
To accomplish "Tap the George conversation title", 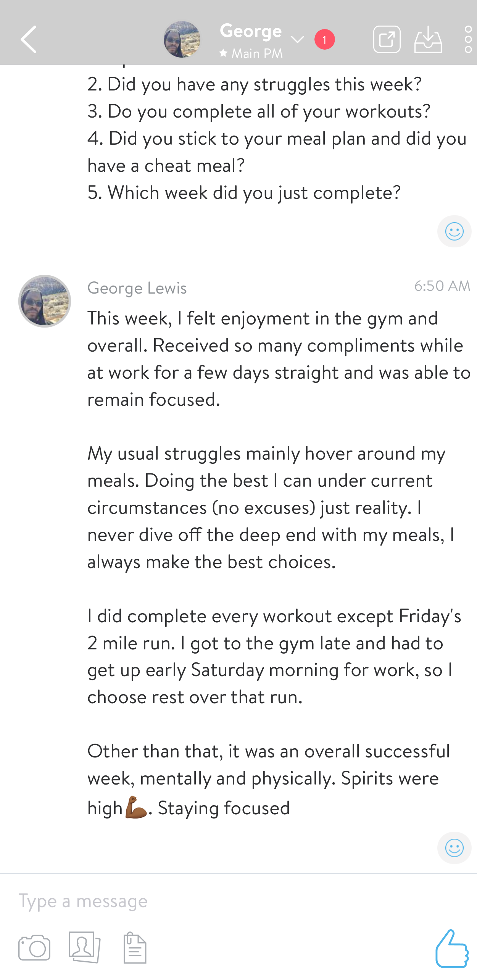I will click(x=251, y=31).
